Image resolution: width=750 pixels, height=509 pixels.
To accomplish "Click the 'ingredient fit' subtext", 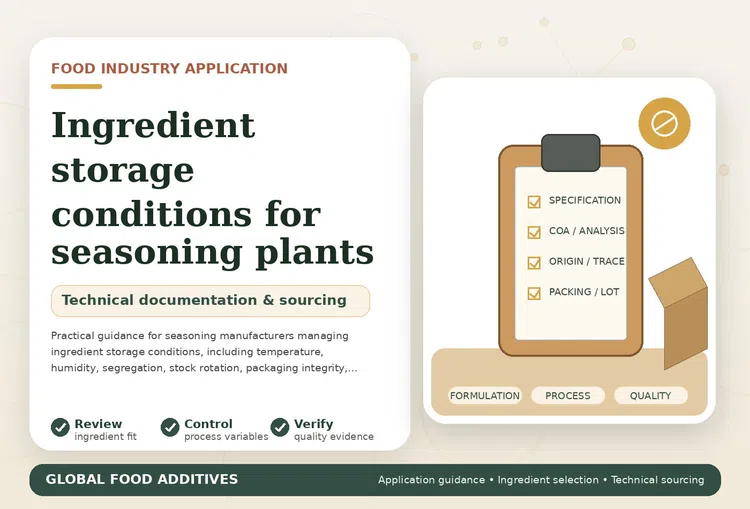I will click(105, 436).
